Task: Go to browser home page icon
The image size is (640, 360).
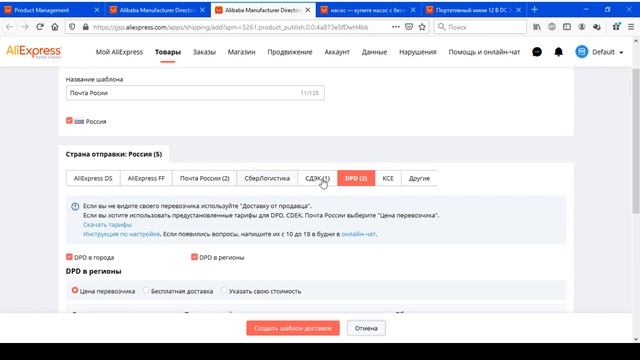Action: (55, 27)
